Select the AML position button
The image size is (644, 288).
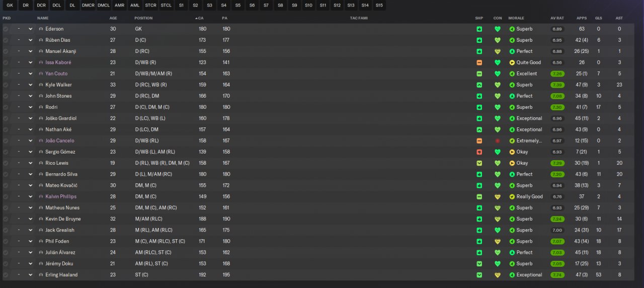click(x=135, y=6)
